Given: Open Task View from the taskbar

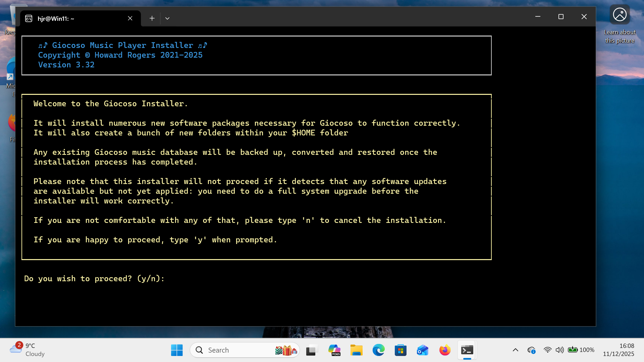Looking at the screenshot, I should click(312, 350).
